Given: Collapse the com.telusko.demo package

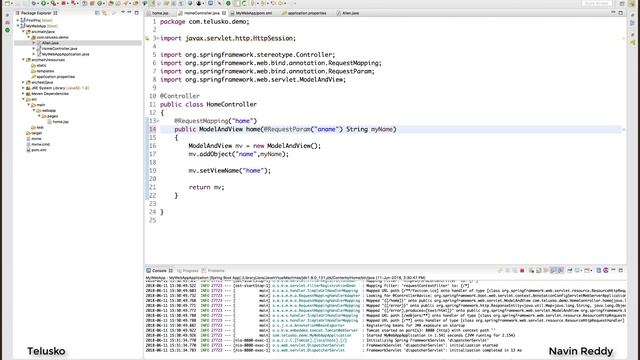Looking at the screenshot, I should pyautogui.click(x=29, y=37).
